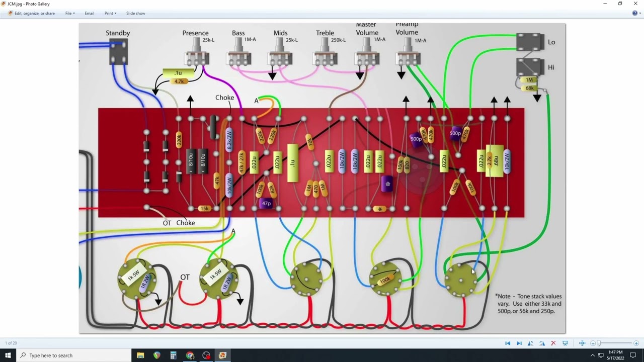This screenshot has height=362, width=644.
Task: Click the Photo Gallery title bar icon
Action: (3, 4)
